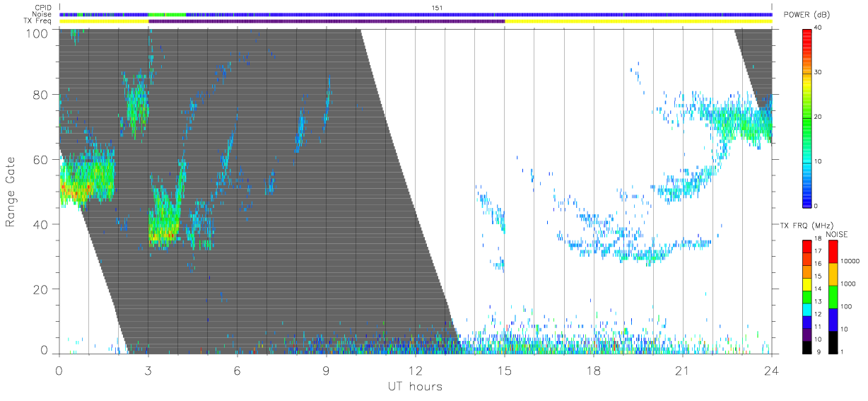Pick the purple 10 MHz band in TX FRQ legend
868x401 pixels.
[807, 335]
